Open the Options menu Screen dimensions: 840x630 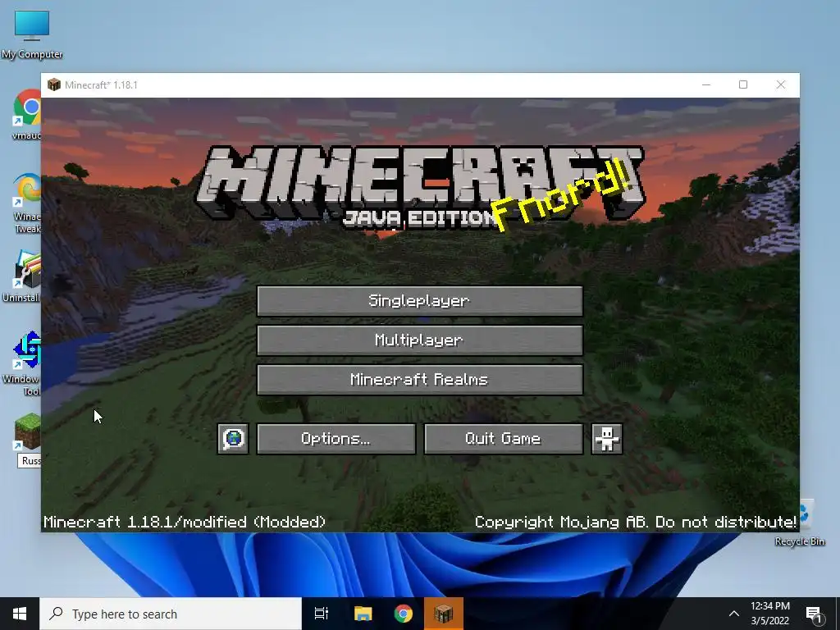pos(336,439)
